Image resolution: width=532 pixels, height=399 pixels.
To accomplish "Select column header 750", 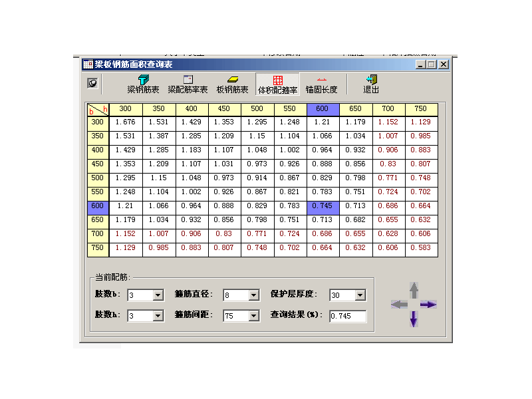I will pos(421,109).
